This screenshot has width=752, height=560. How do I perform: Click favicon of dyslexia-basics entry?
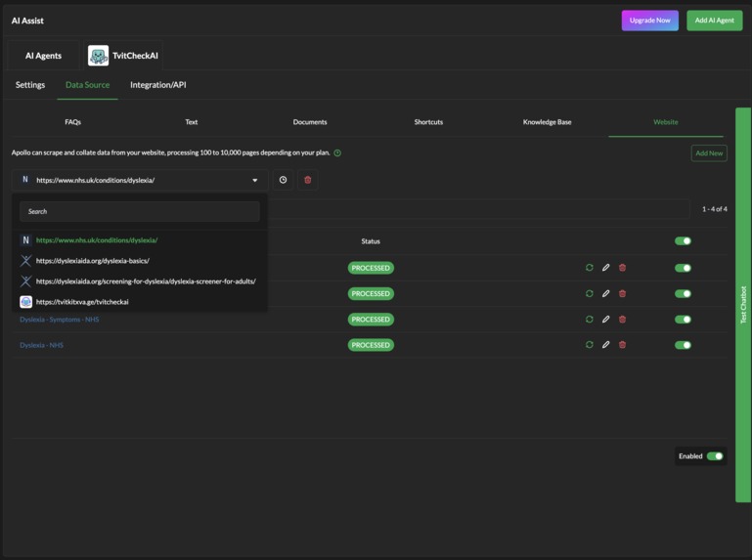coord(25,261)
